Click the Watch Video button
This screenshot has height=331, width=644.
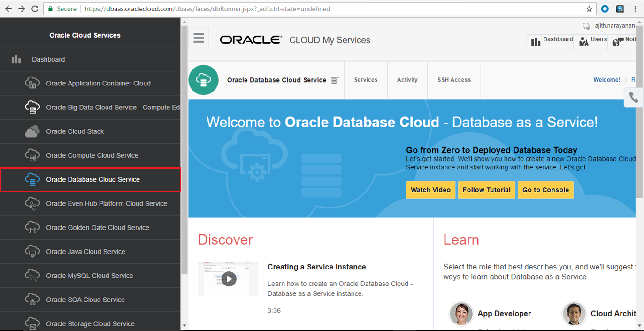point(430,190)
